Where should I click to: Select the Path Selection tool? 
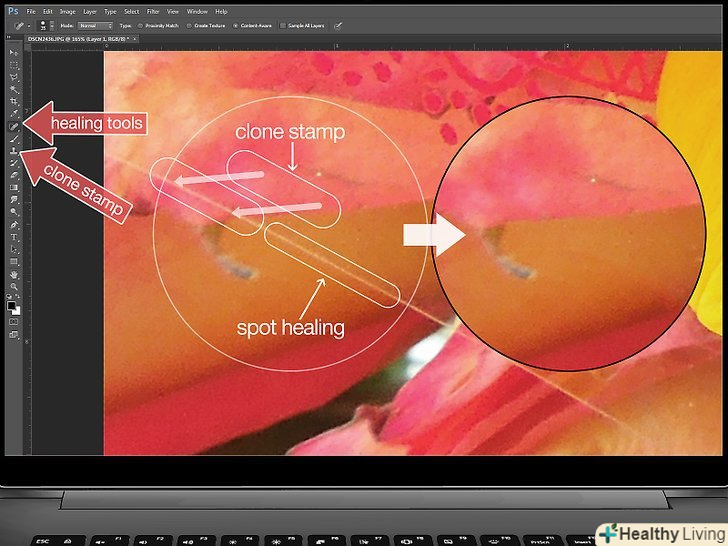(x=13, y=250)
